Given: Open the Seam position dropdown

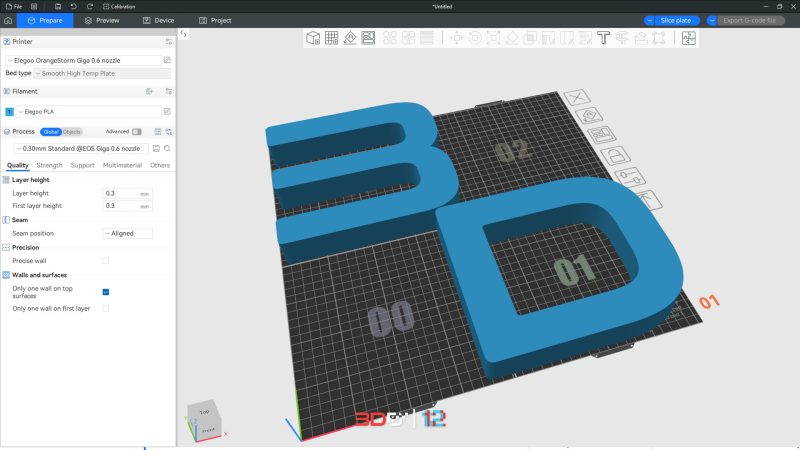Looking at the screenshot, I should [x=127, y=233].
